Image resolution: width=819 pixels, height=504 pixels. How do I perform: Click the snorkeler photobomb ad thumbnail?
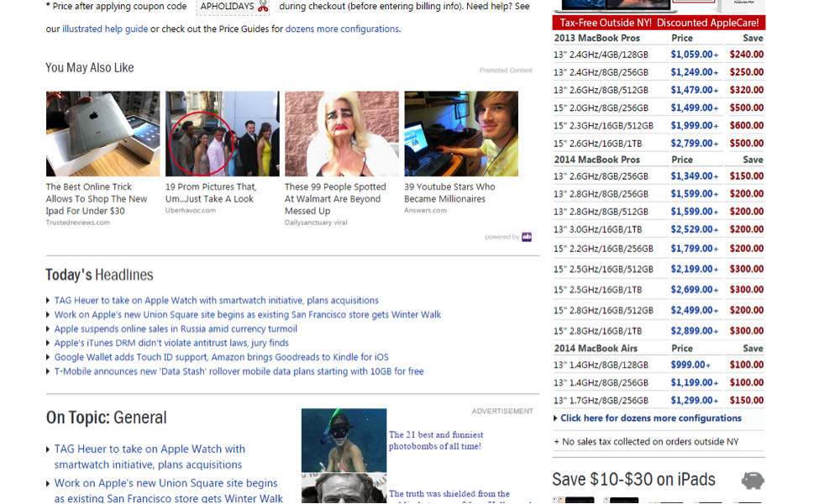click(344, 439)
